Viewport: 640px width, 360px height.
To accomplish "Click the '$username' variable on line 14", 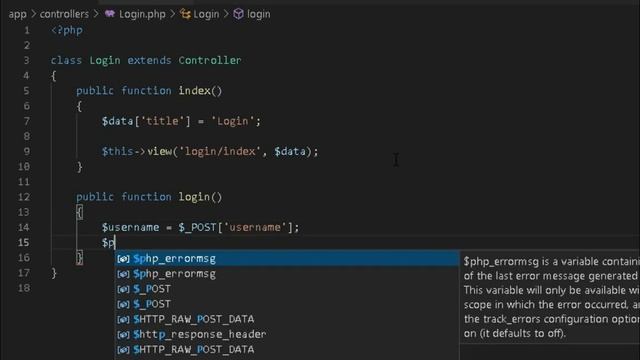I will (x=130, y=227).
